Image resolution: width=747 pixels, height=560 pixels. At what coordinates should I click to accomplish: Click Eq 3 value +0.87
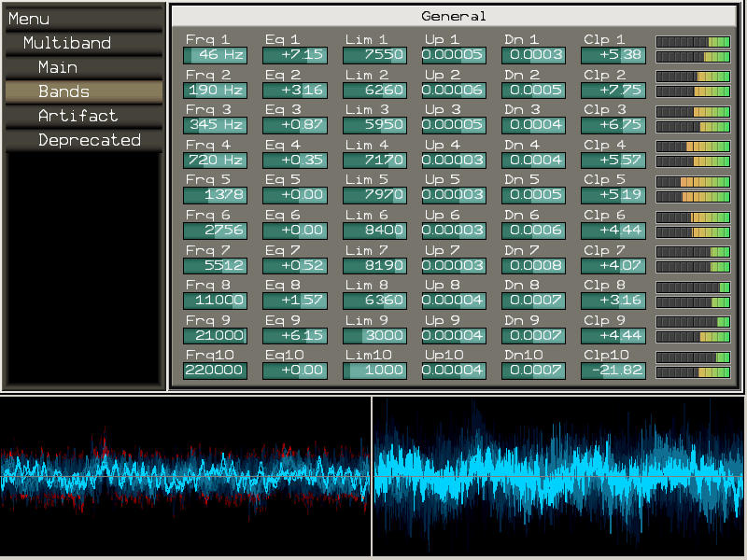(295, 125)
